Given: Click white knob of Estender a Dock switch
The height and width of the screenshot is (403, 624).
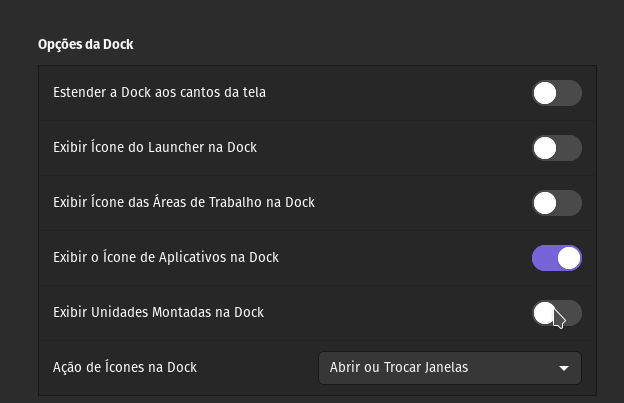Looking at the screenshot, I should 545,93.
